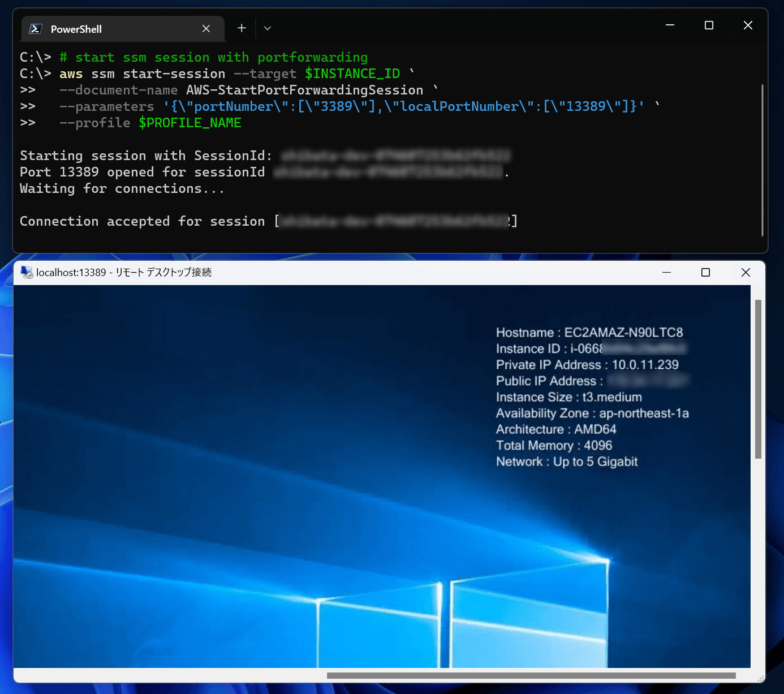Open the terminal profile dropdown

(x=268, y=28)
